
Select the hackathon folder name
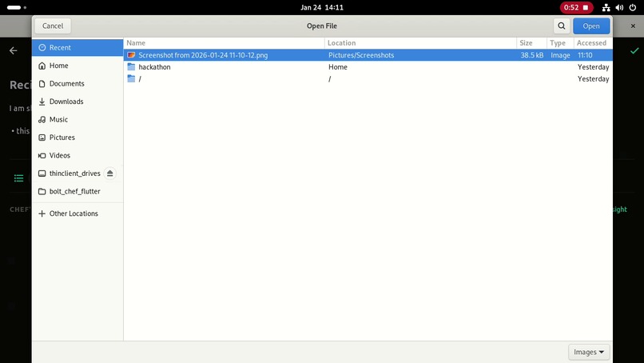154,67
